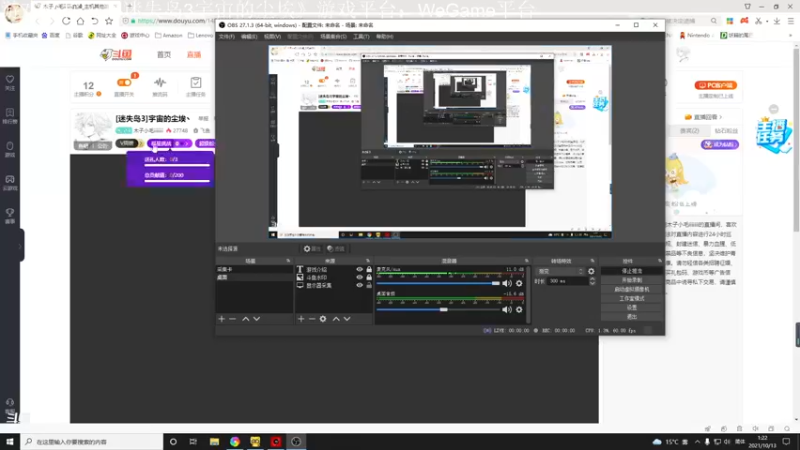Adjust the transition duration stepper arrows
This screenshot has width=800, height=450.
592,281
